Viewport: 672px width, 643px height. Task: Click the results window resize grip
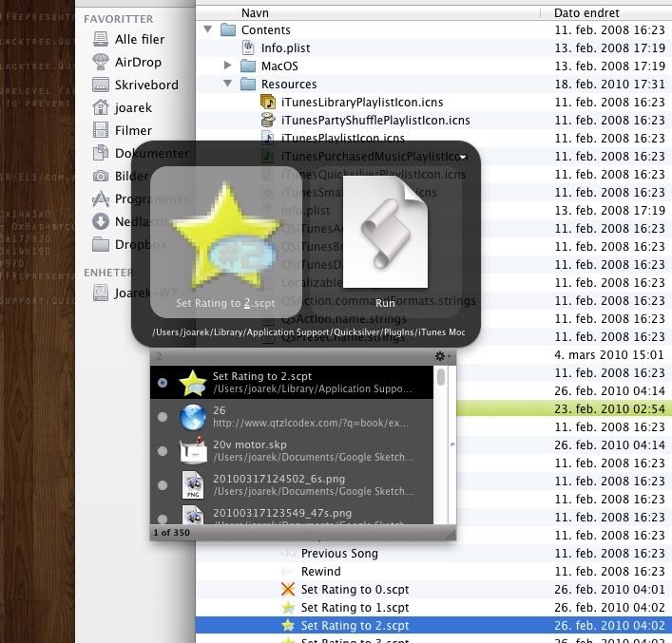451,534
